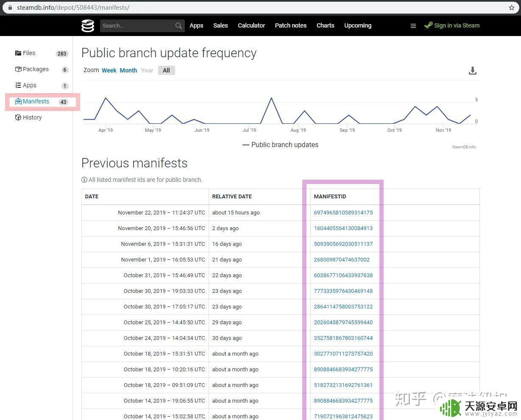The width and height of the screenshot is (521, 420).
Task: Open manifest 3027710711273757420
Action: [x=343, y=354]
